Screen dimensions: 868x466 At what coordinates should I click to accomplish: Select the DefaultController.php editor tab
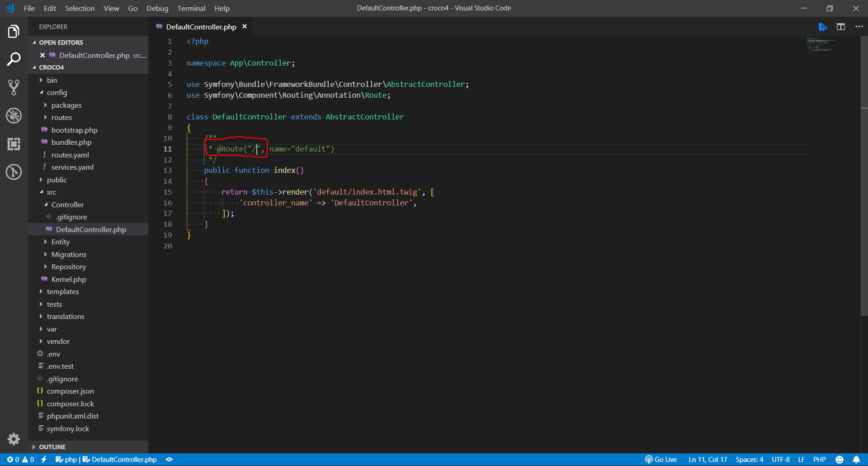pyautogui.click(x=201, y=27)
